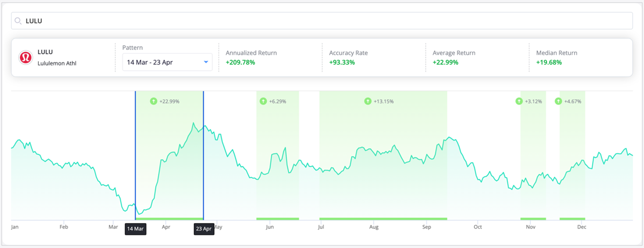
Task: Click the up-arrow icon next to +13.15%
Action: 368,102
